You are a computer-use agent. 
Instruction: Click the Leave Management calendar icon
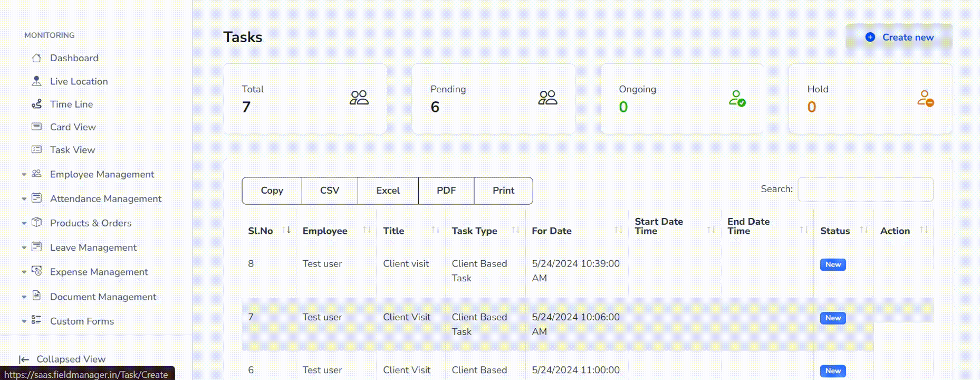click(x=36, y=246)
